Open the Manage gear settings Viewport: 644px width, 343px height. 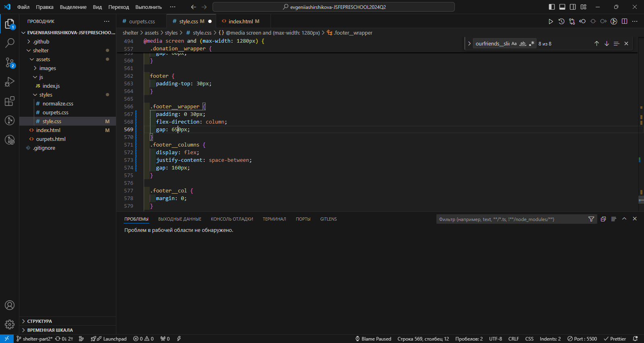tap(10, 324)
